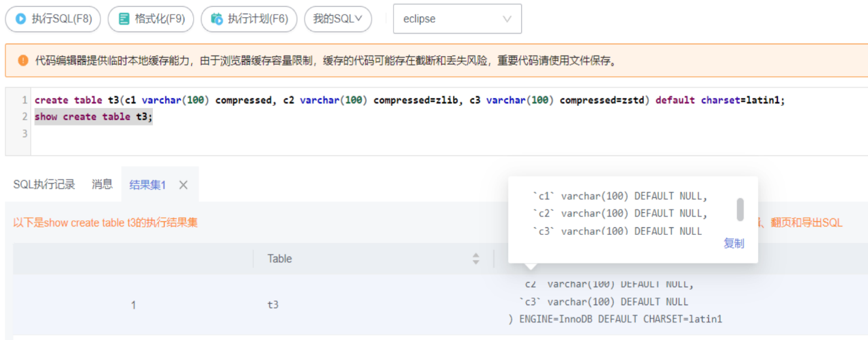
Task: Click the 复制 link in the popup
Action: [x=733, y=244]
